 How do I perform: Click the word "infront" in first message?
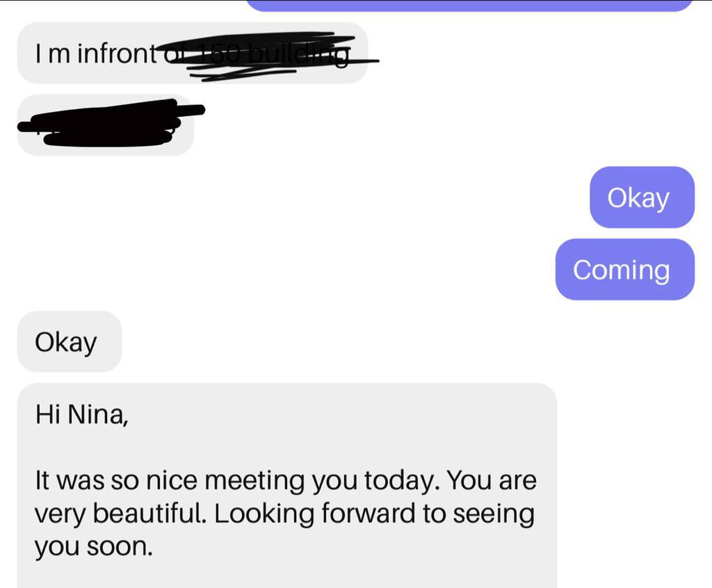(x=116, y=54)
